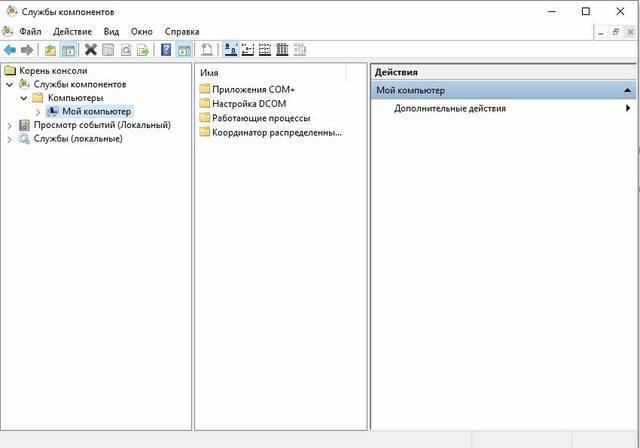The image size is (640, 448).
Task: Open the Вид menu
Action: 111,31
